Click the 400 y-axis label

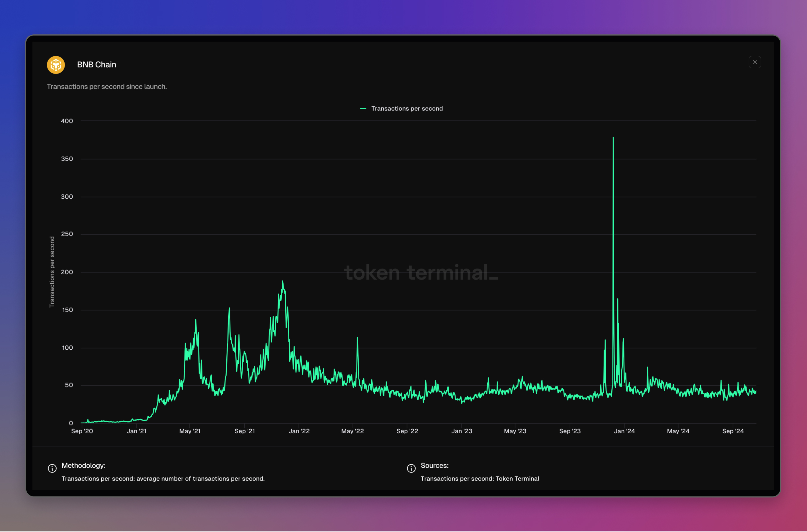(67, 121)
